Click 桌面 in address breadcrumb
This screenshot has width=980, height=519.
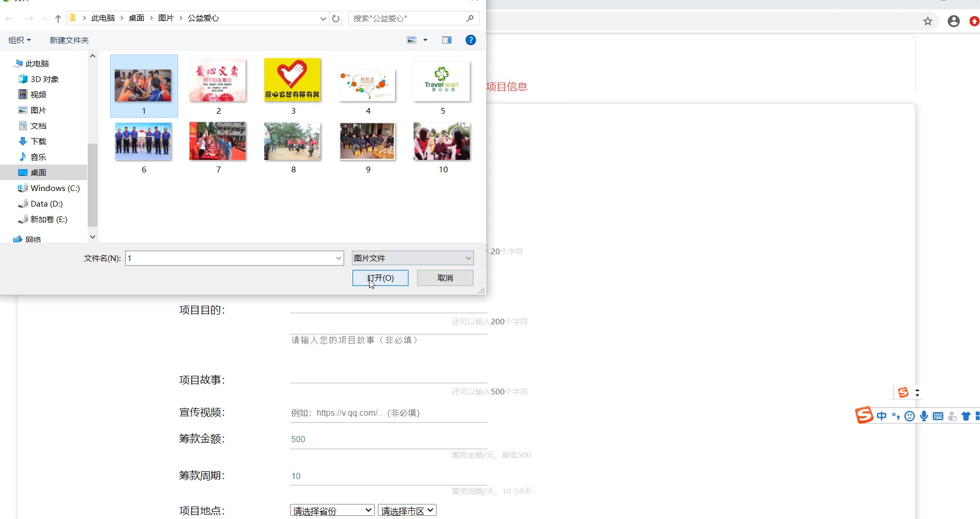137,18
